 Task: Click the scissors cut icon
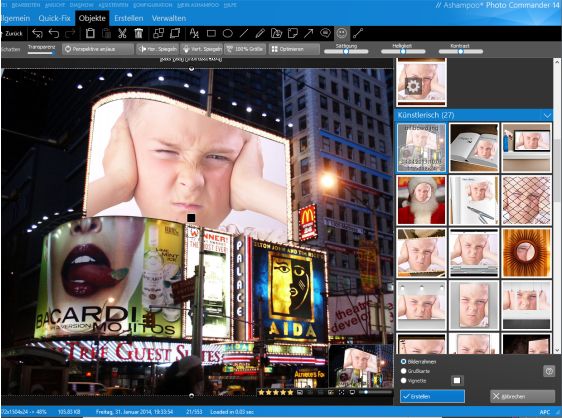122,33
